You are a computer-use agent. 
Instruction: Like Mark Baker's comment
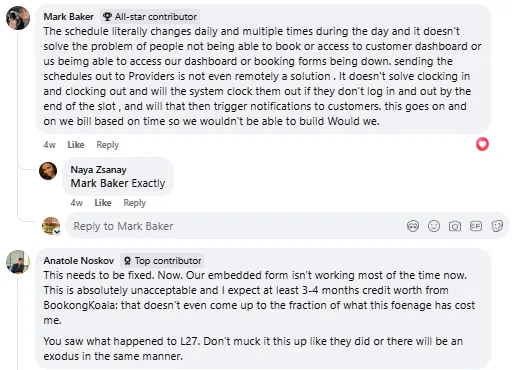coord(76,145)
